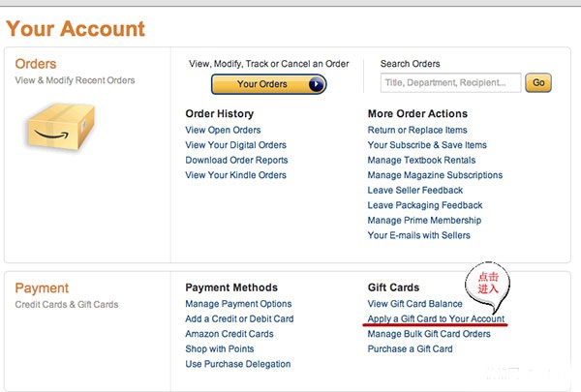Click the Go search button
This screenshot has width=581, height=392.
click(538, 82)
